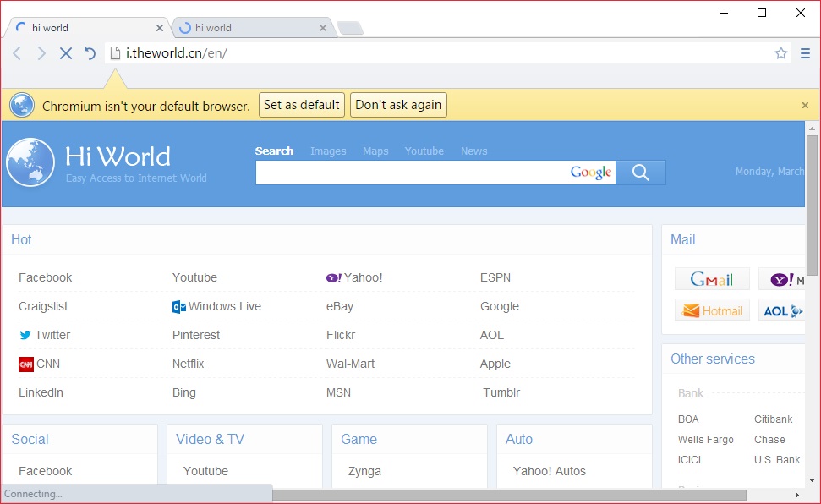Open Hotmail in the Mail panel
821x504 pixels.
712,310
